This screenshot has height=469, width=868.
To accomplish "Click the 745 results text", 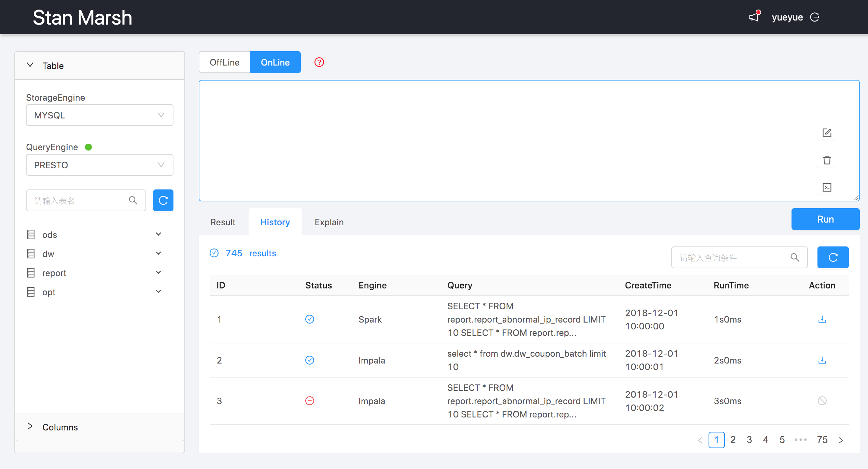I will [251, 253].
